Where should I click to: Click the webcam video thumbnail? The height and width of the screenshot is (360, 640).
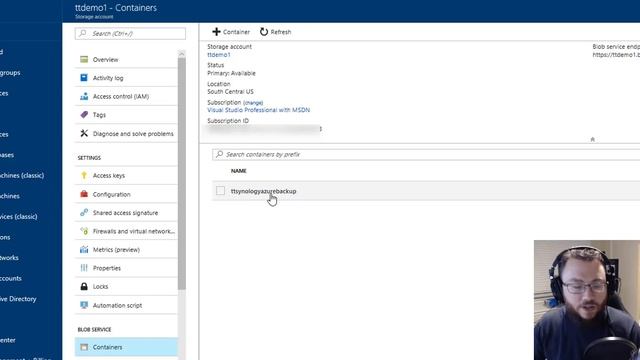pos(587,300)
